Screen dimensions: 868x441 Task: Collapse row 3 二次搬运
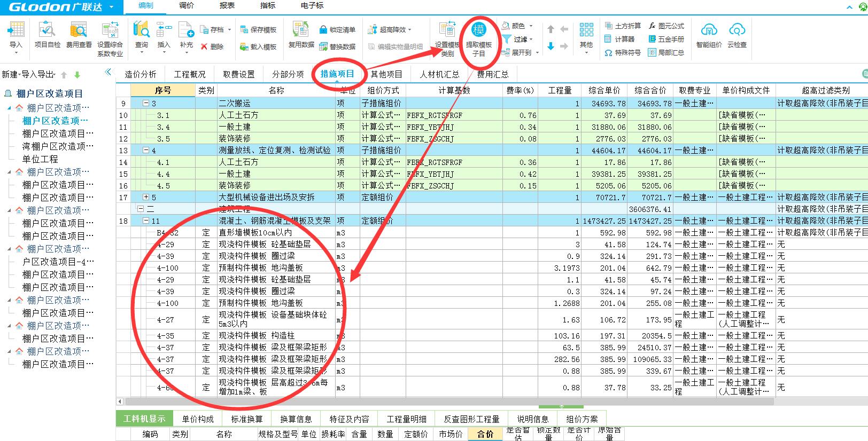(146, 103)
